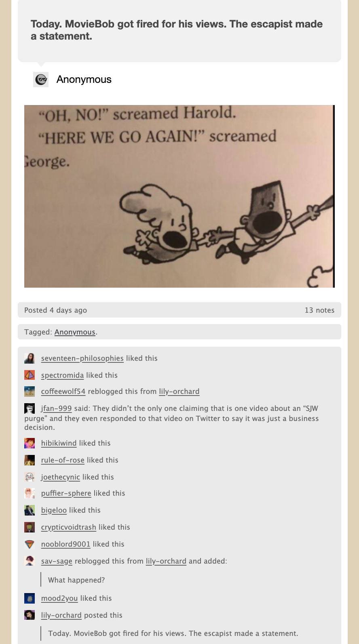359x644 pixels.
Task: Open jfan-999 profile link
Action: click(56, 408)
